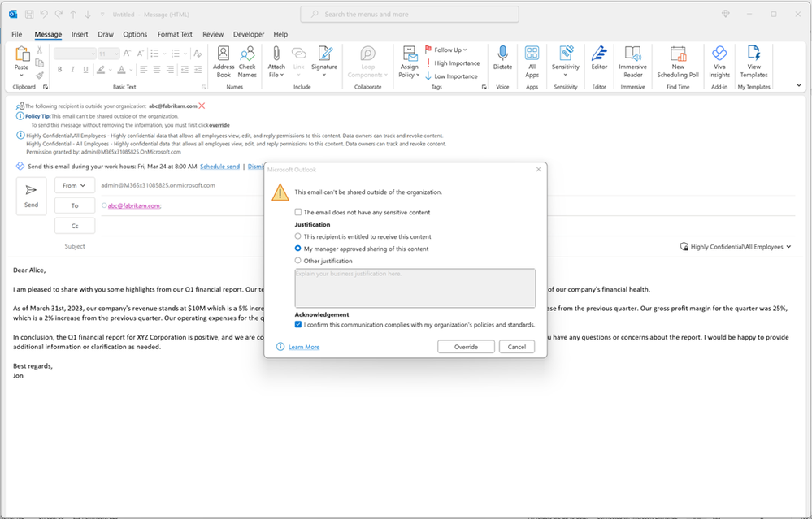
Task: Click the Override button in dialog
Action: click(466, 347)
